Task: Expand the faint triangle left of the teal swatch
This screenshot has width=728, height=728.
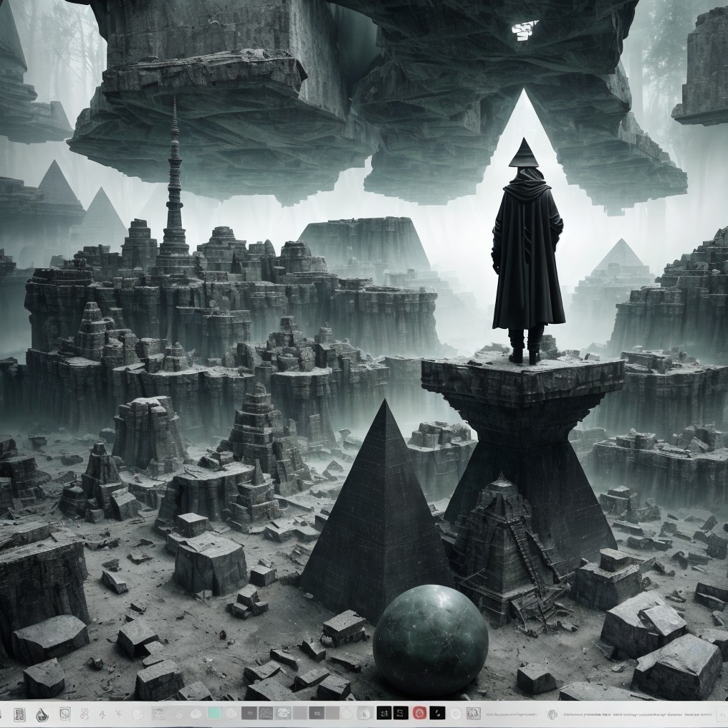Action: click(x=178, y=714)
